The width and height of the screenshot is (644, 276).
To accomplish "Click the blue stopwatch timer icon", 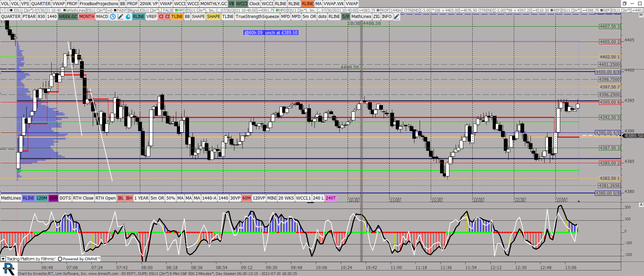I will 128,17.
